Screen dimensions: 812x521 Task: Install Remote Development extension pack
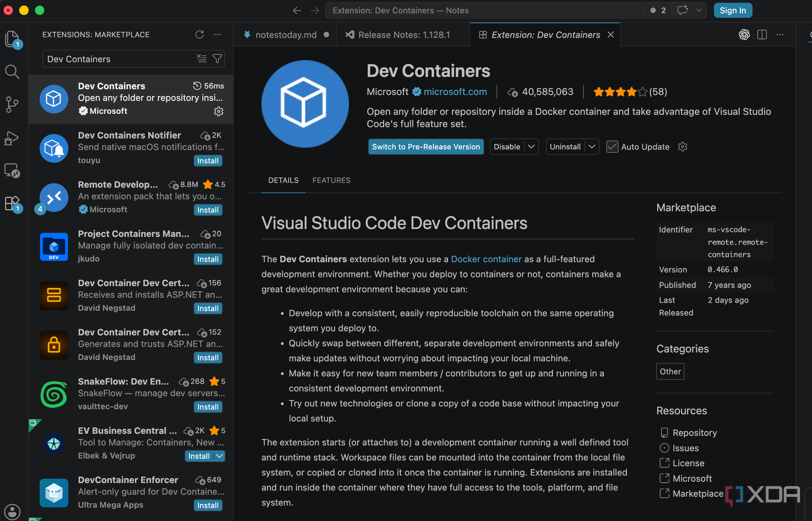point(208,210)
